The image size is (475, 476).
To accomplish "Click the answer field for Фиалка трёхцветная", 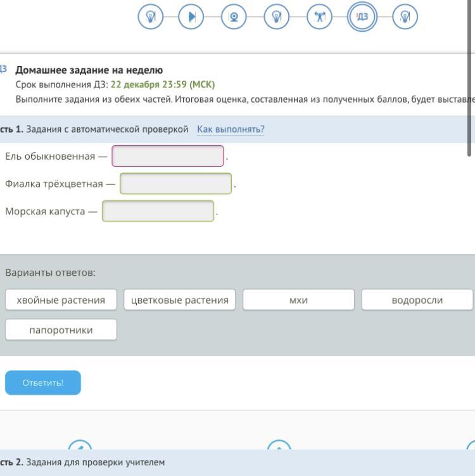I will click(175, 184).
